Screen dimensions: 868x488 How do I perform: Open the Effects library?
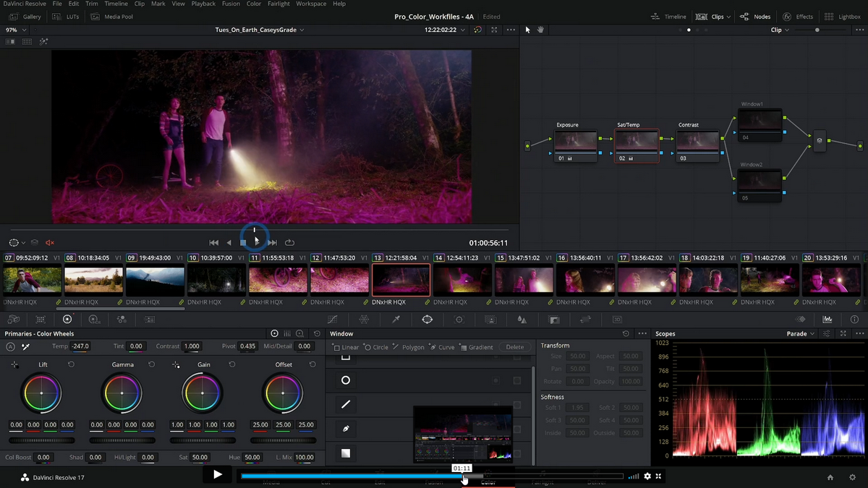pyautogui.click(x=797, y=17)
